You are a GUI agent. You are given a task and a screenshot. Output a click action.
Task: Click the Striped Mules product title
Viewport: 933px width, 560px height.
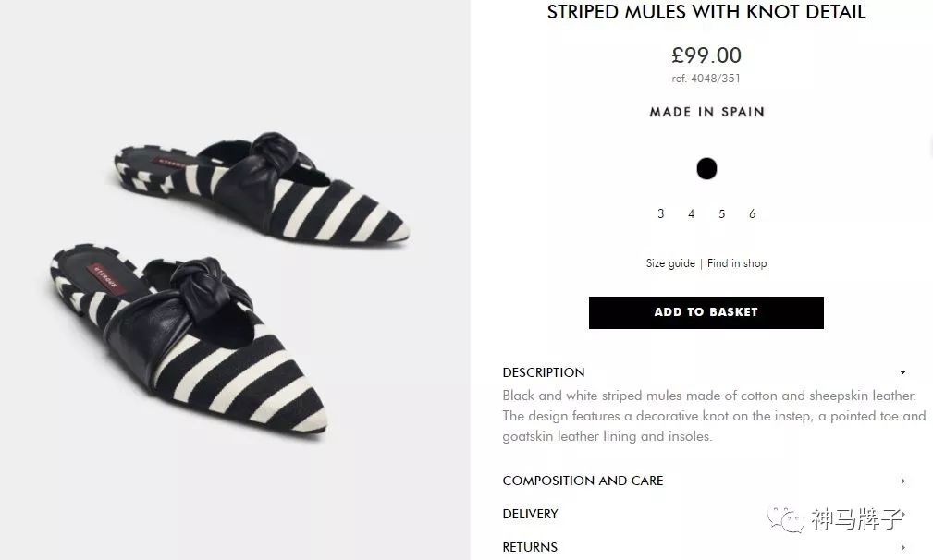[x=706, y=12]
